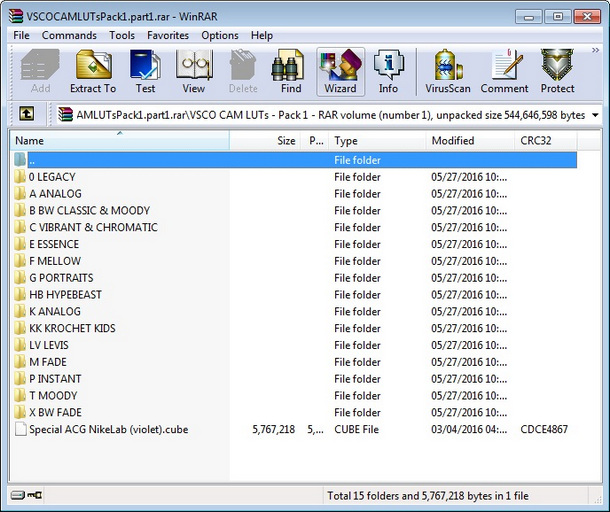Click the status bar totals text
This screenshot has height=512, width=610.
tap(428, 496)
